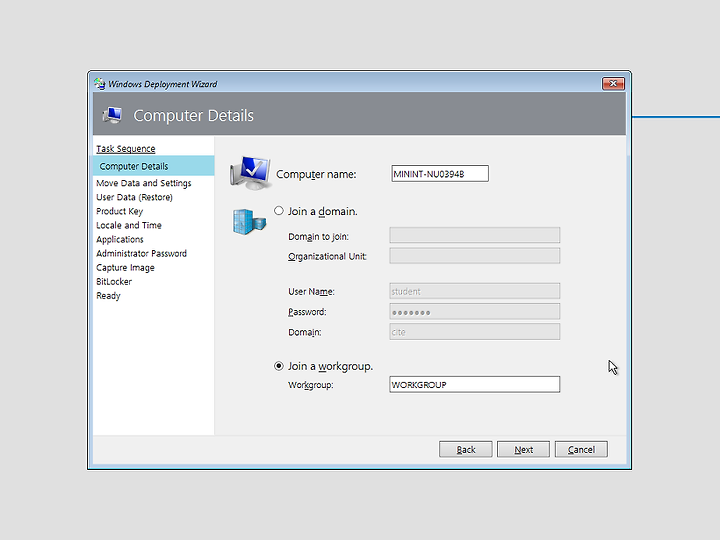The height and width of the screenshot is (540, 720).
Task: Click Applications step in sidebar
Action: 120,240
